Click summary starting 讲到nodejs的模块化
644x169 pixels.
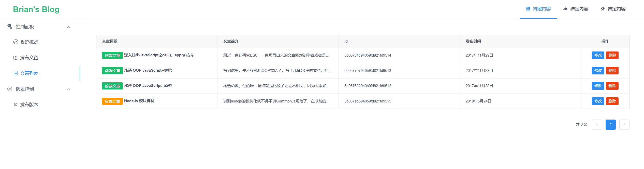pyautogui.click(x=276, y=101)
